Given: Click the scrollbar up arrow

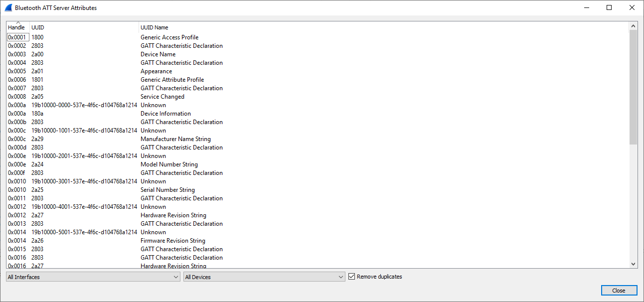Looking at the screenshot, I should [x=634, y=26].
